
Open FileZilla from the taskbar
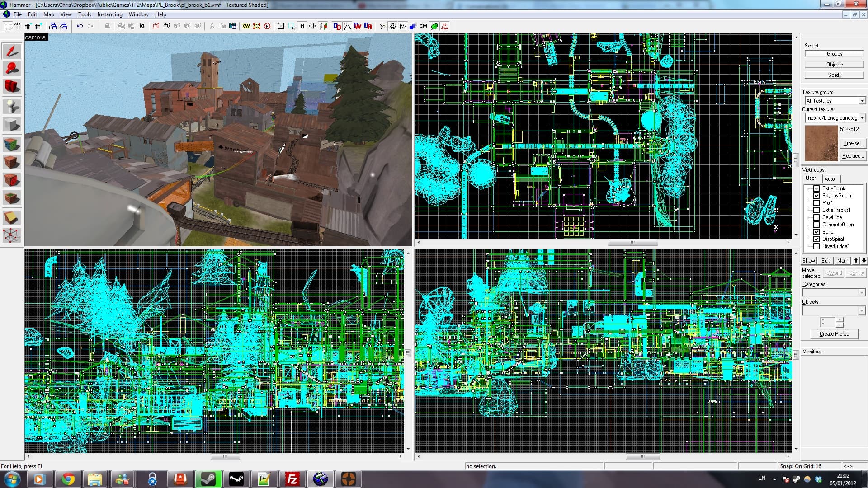292,479
